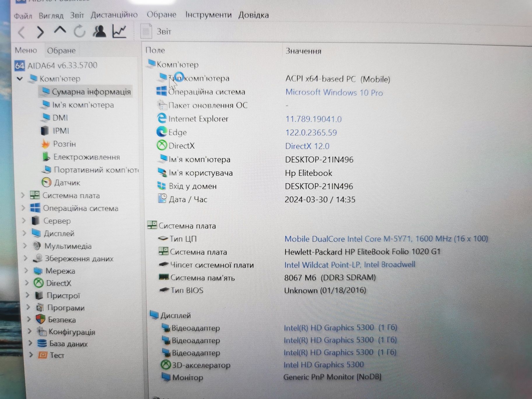532x399 pixels.
Task: Click the Мультимедіа speaker icon in the tree
Action: tap(37, 246)
